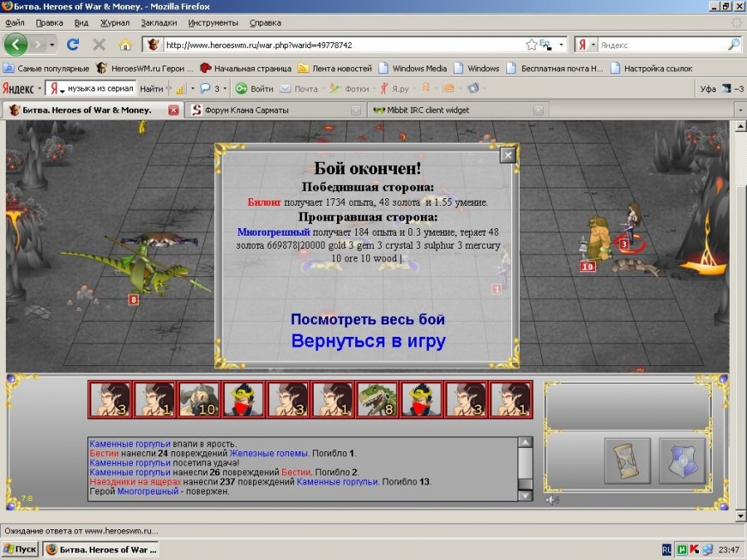Open the Яндекс toolbar logo
The width and height of the screenshot is (747, 560).
click(x=18, y=89)
